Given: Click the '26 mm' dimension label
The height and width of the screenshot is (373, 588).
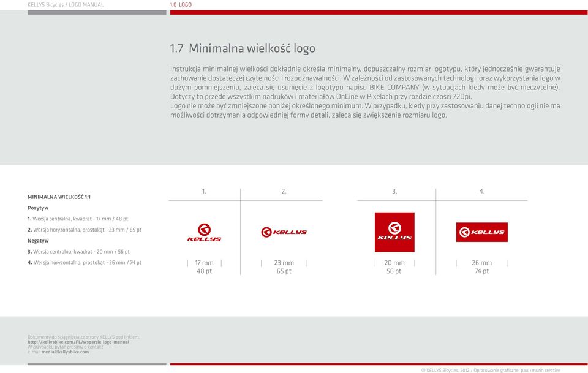Looking at the screenshot, I should pos(482,263).
